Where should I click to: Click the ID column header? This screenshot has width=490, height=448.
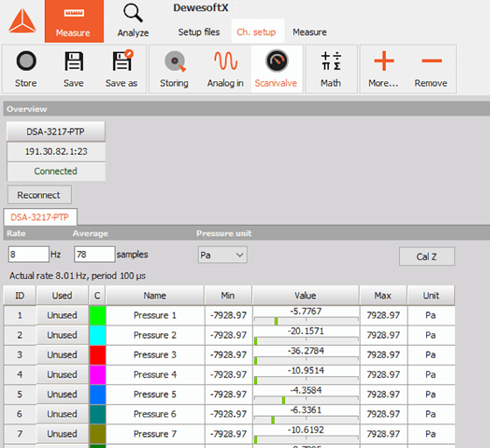coord(20,295)
